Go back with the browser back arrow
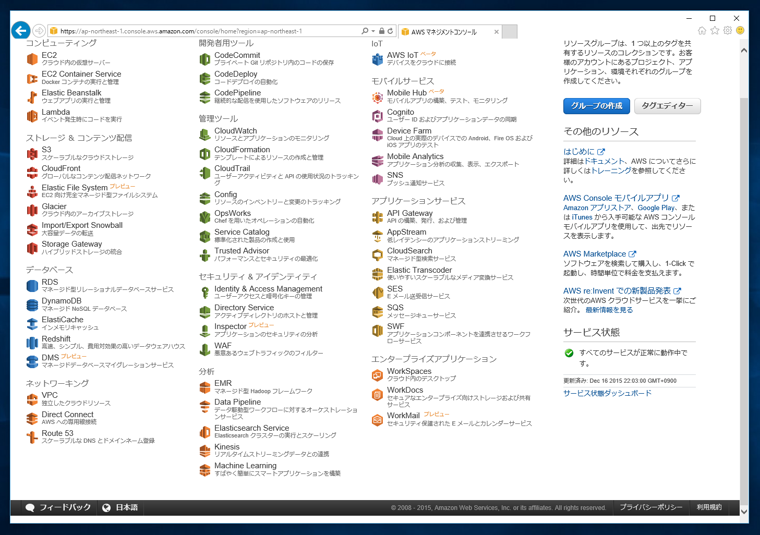760x535 pixels. pyautogui.click(x=21, y=31)
